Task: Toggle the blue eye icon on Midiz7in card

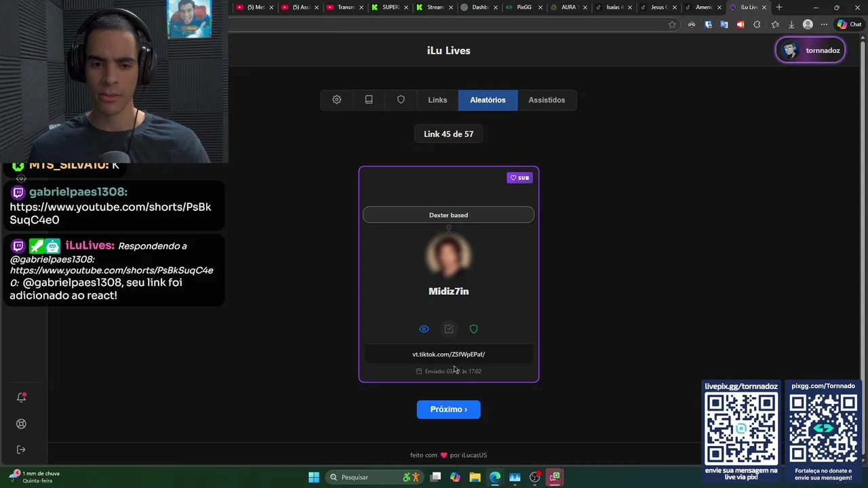Action: [424, 329]
